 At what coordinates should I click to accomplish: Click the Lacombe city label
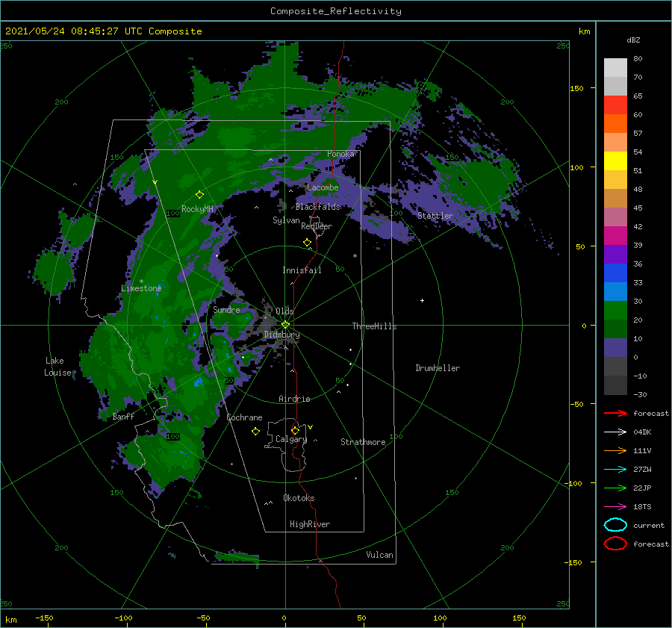[x=323, y=187]
